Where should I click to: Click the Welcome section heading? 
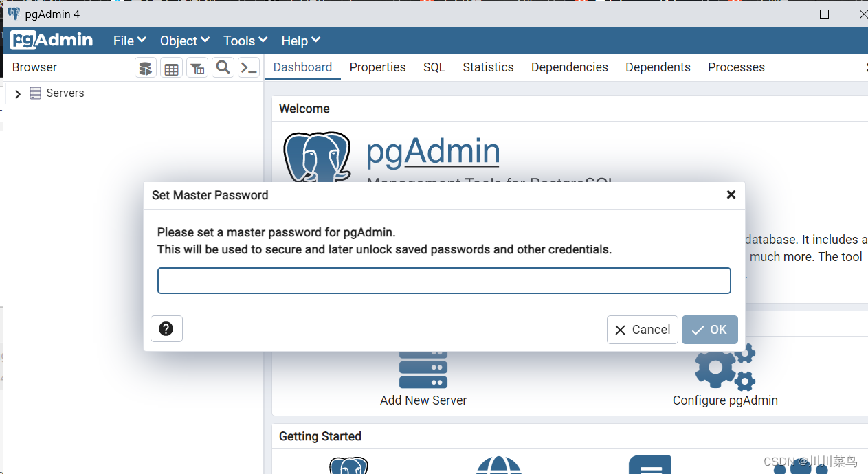(304, 109)
